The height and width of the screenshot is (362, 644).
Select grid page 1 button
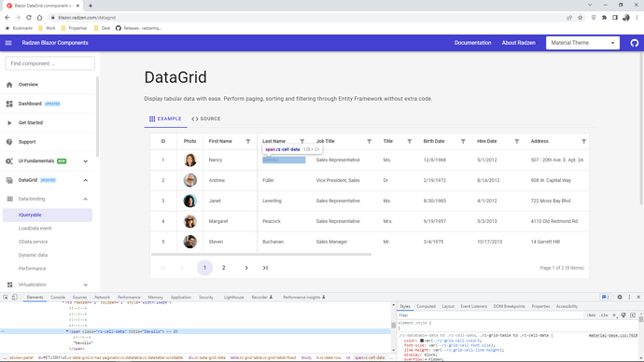(x=205, y=268)
